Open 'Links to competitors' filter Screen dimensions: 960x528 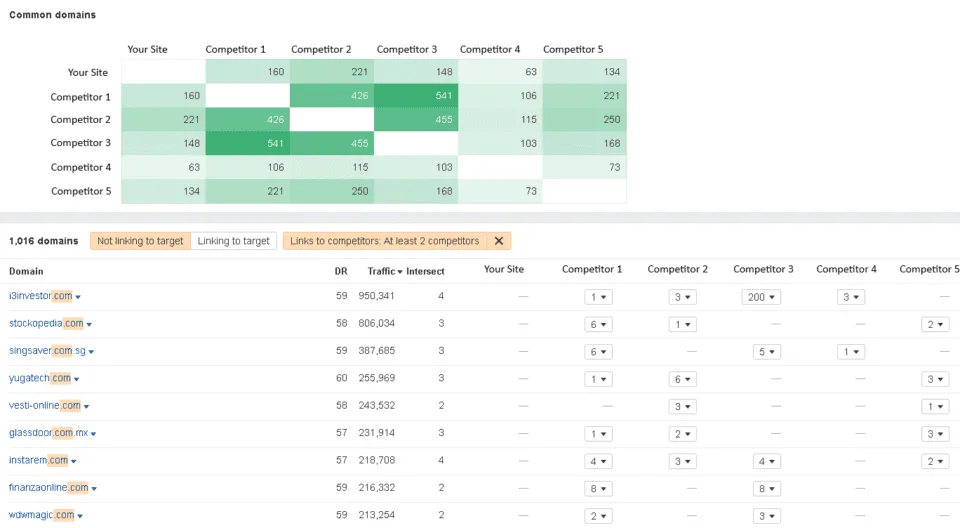coord(384,241)
